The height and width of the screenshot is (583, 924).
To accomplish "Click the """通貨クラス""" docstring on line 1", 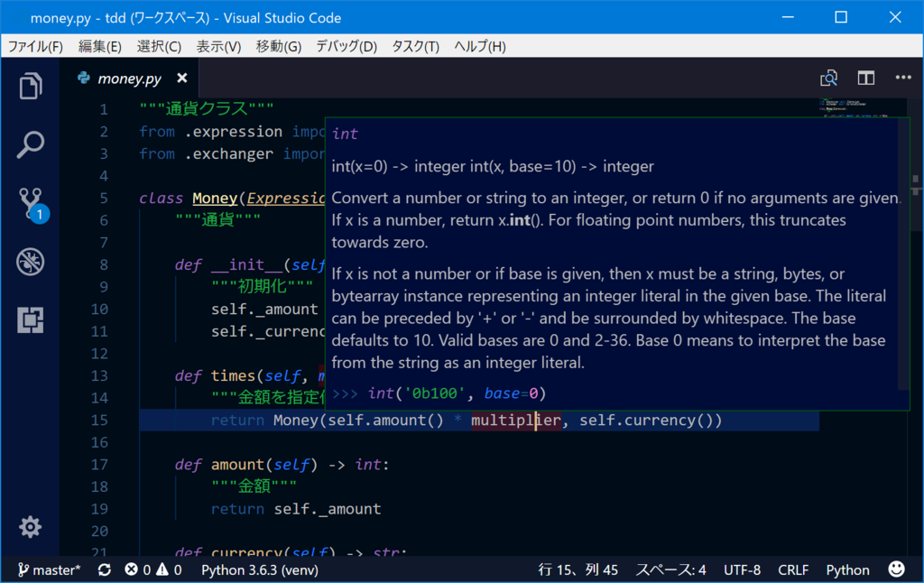I will point(207,108).
